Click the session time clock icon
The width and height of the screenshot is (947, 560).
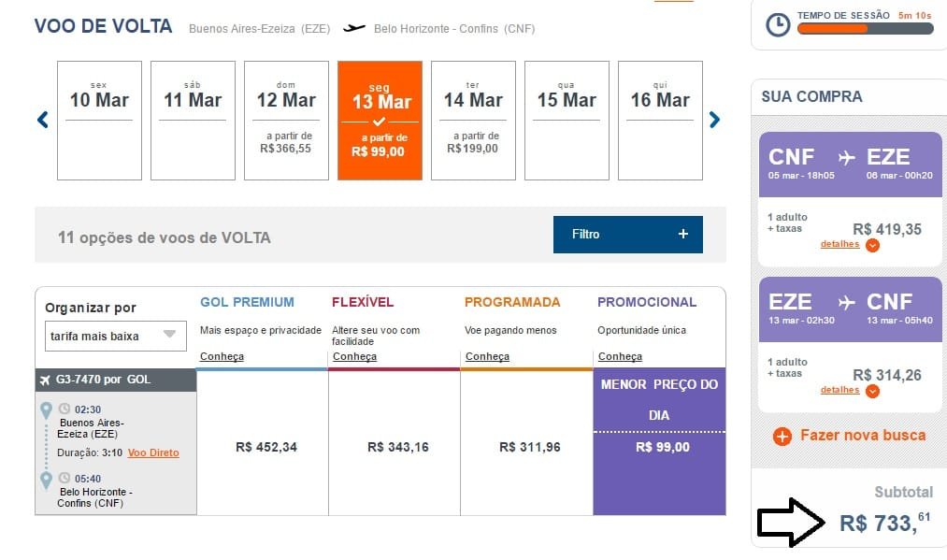pyautogui.click(x=778, y=25)
